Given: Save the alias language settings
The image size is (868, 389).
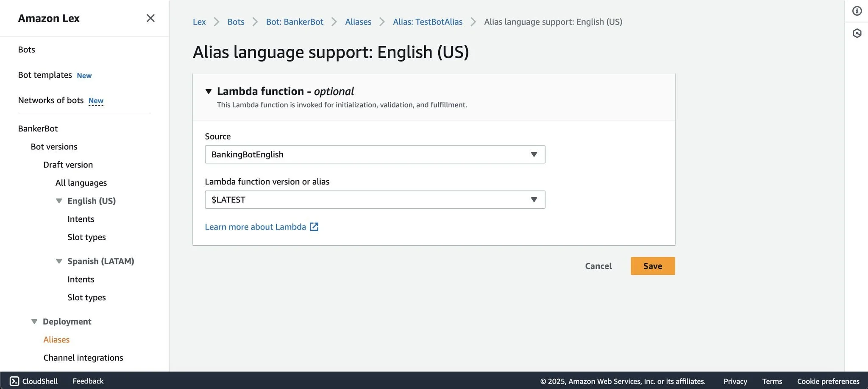Looking at the screenshot, I should click(x=652, y=266).
